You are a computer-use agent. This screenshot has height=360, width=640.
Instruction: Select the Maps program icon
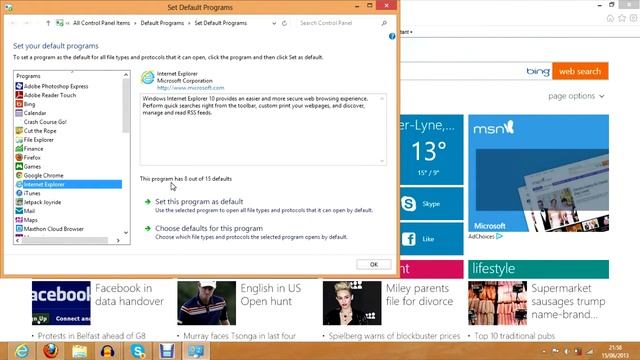(x=19, y=220)
